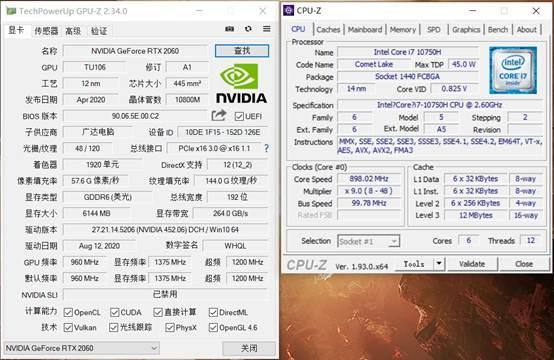Toggle the 直接计算 checkbox
Image resolution: width=554 pixels, height=360 pixels.
coord(158,312)
